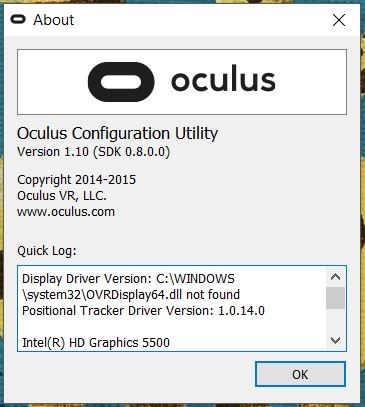Click the Intel(R) HD Graphics 5500 line
This screenshot has width=365, height=407.
96,342
